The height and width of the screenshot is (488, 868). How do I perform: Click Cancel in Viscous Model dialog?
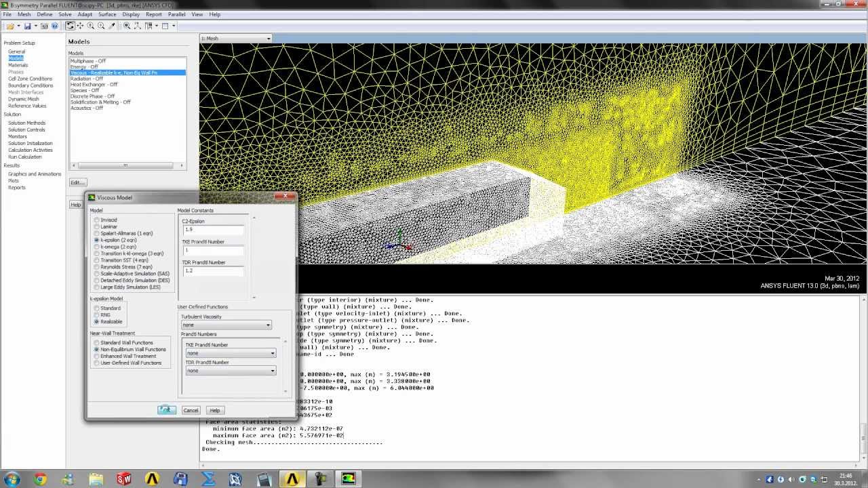tap(191, 410)
